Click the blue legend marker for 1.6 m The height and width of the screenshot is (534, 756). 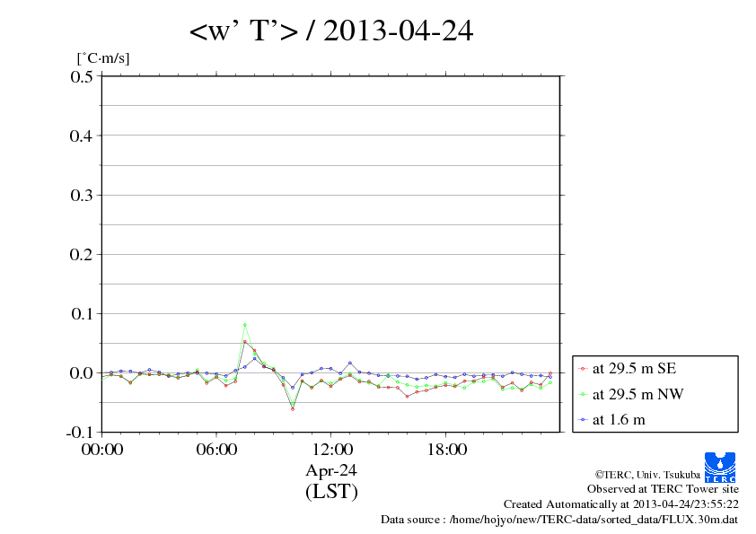coord(583,420)
